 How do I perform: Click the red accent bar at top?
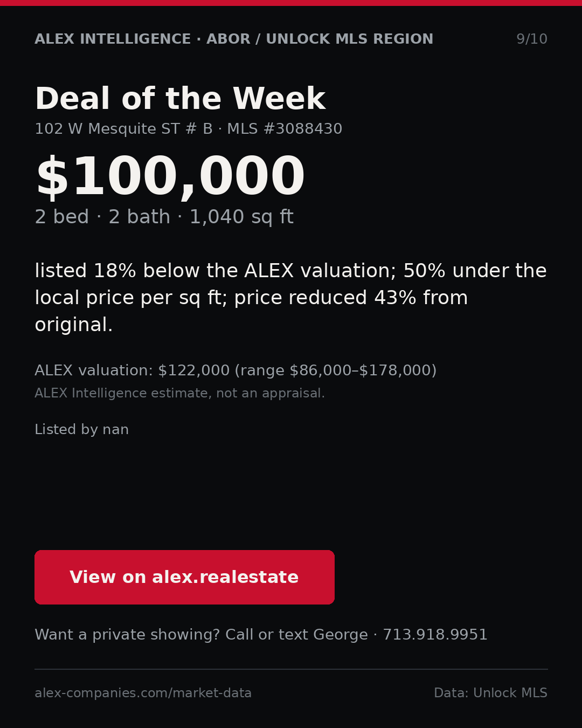(291, 3)
